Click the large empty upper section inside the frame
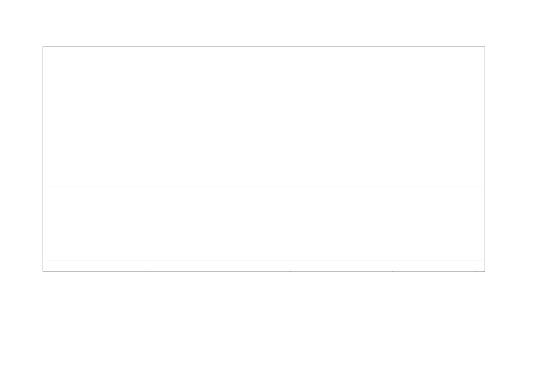This screenshot has width=554, height=392. 263,116
